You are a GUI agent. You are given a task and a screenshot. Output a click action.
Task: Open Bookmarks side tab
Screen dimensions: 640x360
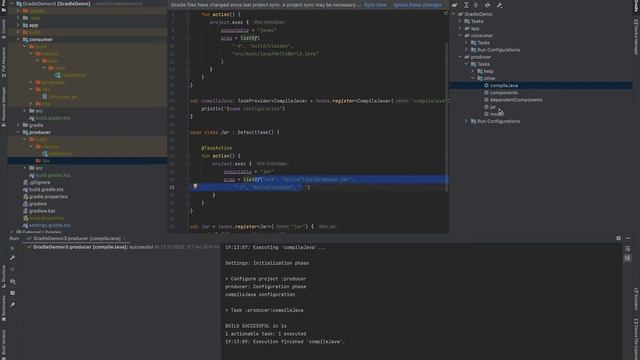4,308
